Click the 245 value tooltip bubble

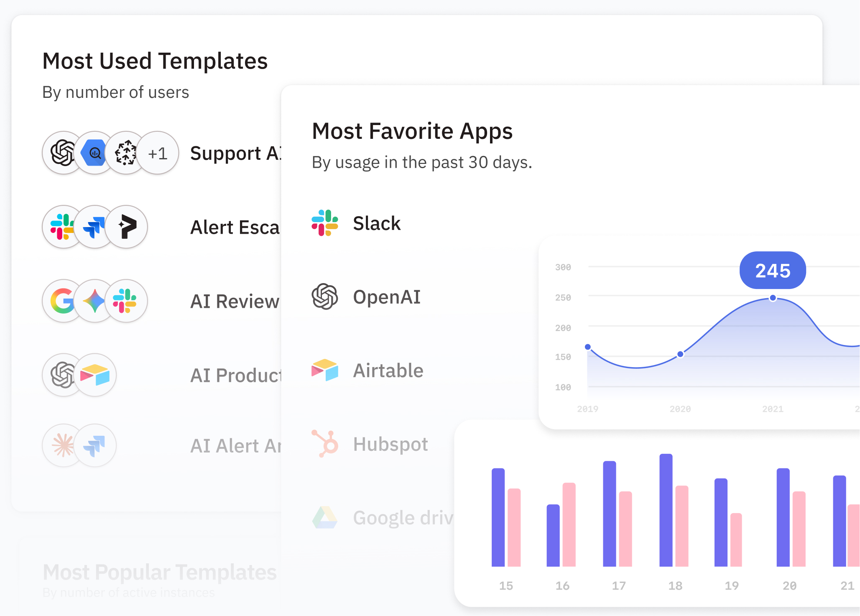[773, 271]
